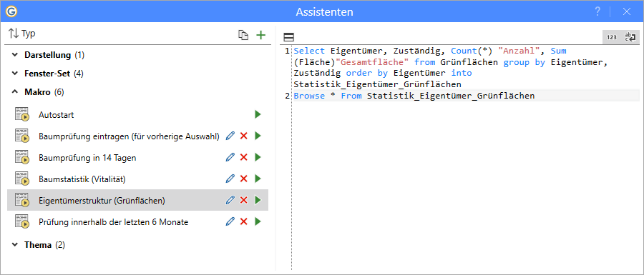Viewport: 644px width, 275px height.
Task: Click the Autostart macro script icon
Action: pos(22,114)
